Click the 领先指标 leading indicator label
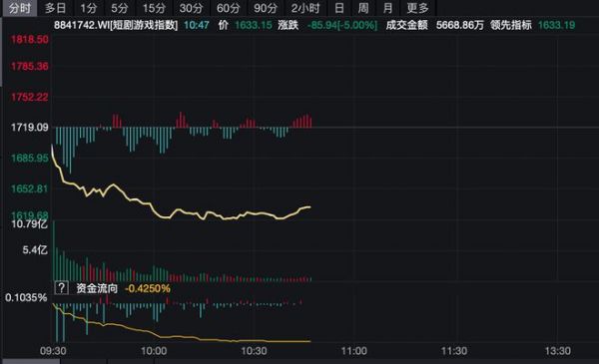The image size is (599, 364). (x=511, y=25)
